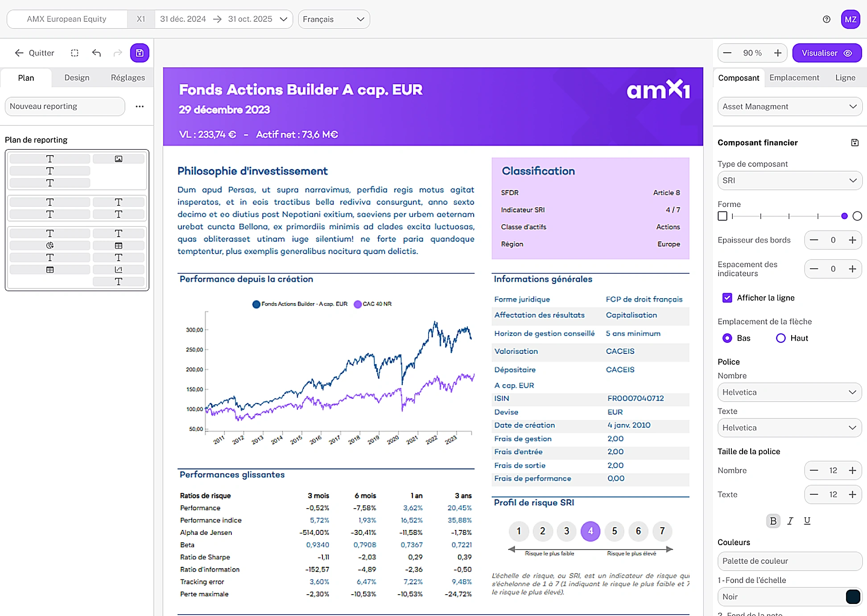Image resolution: width=867 pixels, height=616 pixels.
Task: Toggle underline text formatting
Action: pyautogui.click(x=807, y=521)
